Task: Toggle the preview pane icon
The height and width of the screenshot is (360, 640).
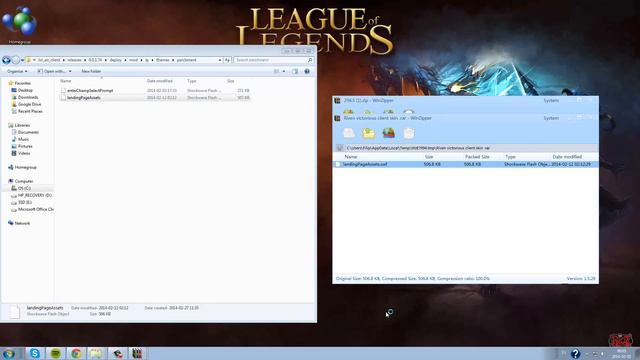Action: tap(295, 71)
